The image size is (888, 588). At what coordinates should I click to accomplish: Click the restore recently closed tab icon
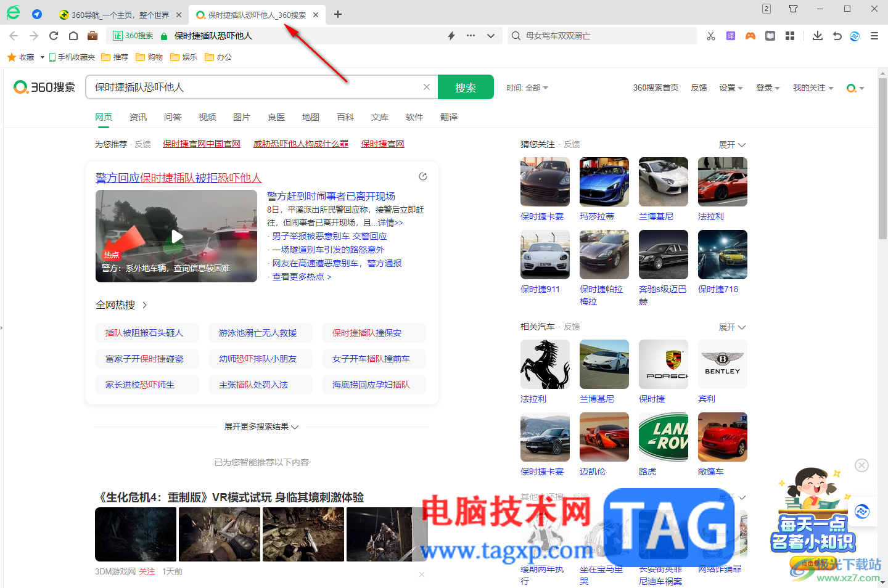click(x=837, y=35)
